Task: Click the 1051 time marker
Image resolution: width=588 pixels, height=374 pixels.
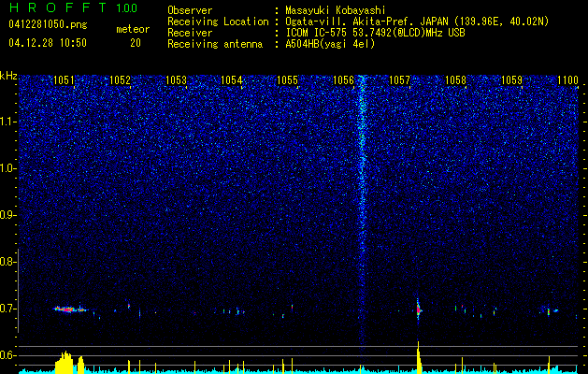Action: (65, 80)
